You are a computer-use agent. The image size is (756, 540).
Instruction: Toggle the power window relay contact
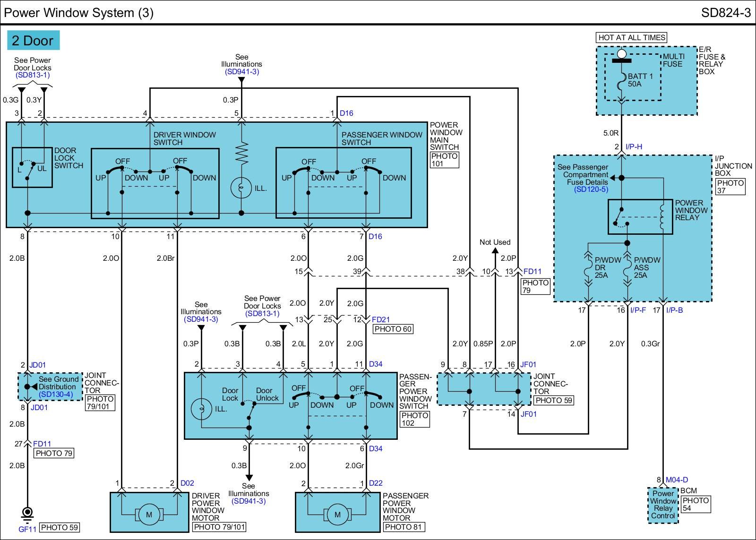pos(620,217)
